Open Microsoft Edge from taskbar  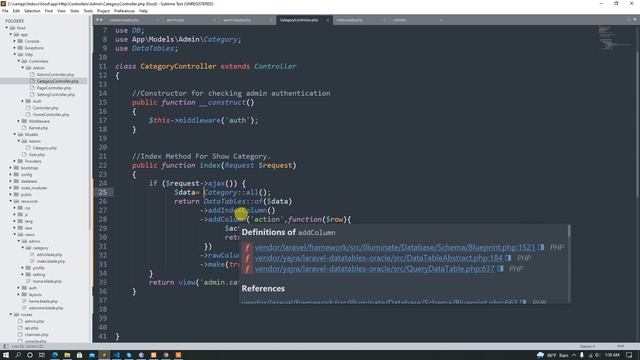[x=54, y=355]
